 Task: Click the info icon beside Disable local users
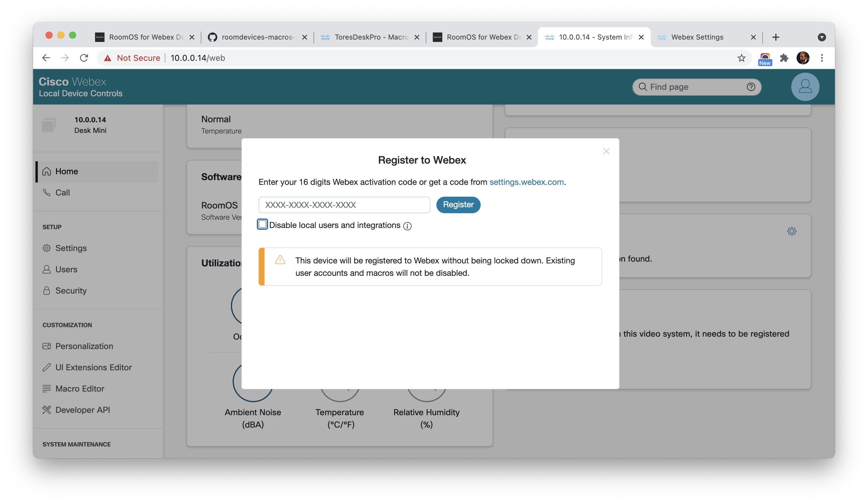tap(407, 226)
